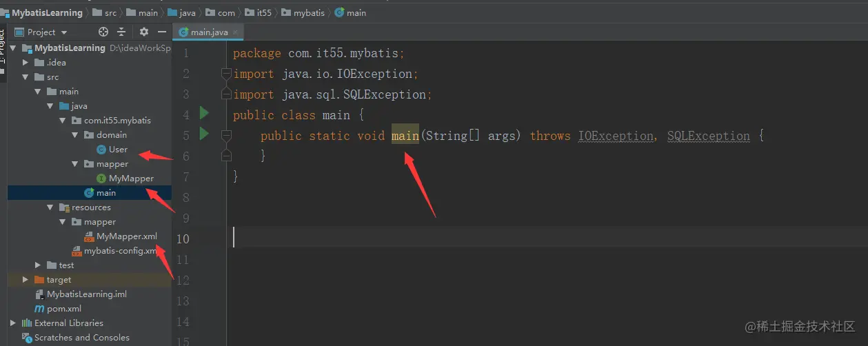
Task: Click line number 8 in gutter
Action: [x=185, y=198]
